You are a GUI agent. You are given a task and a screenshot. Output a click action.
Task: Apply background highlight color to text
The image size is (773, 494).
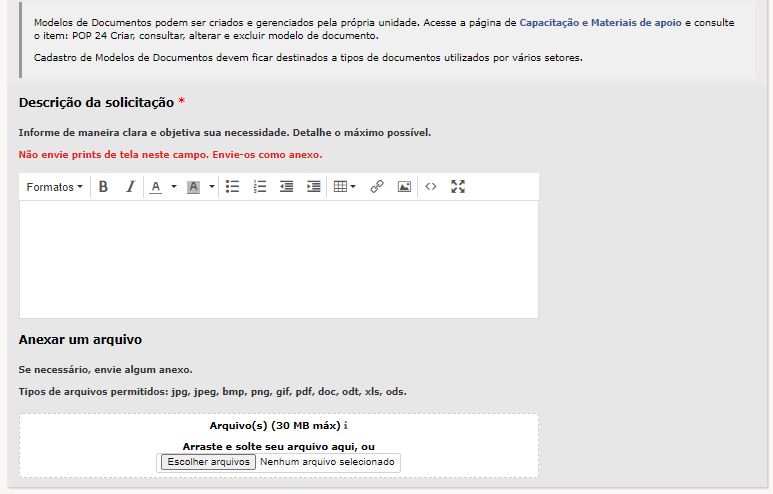tap(194, 187)
